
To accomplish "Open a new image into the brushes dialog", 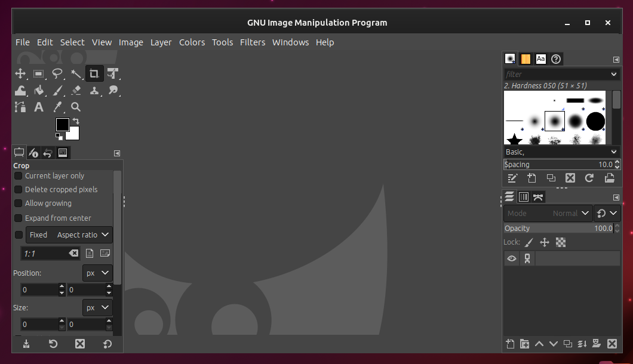I will (x=609, y=178).
